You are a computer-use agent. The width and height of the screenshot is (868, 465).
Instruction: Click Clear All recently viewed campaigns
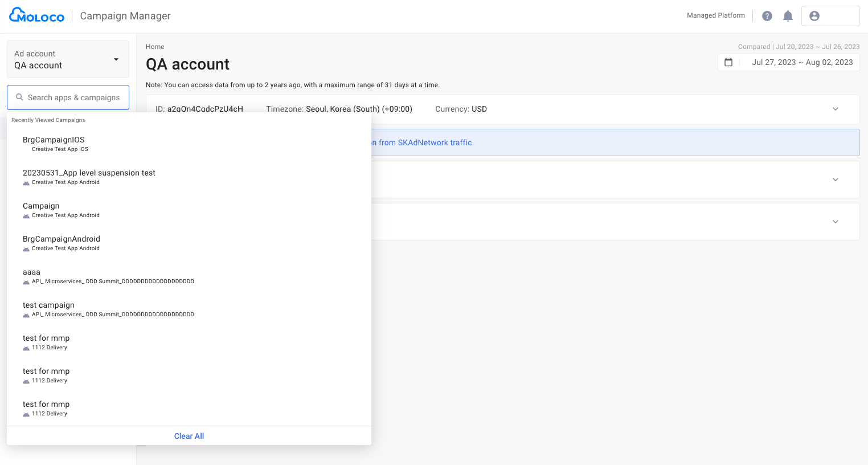(x=189, y=436)
